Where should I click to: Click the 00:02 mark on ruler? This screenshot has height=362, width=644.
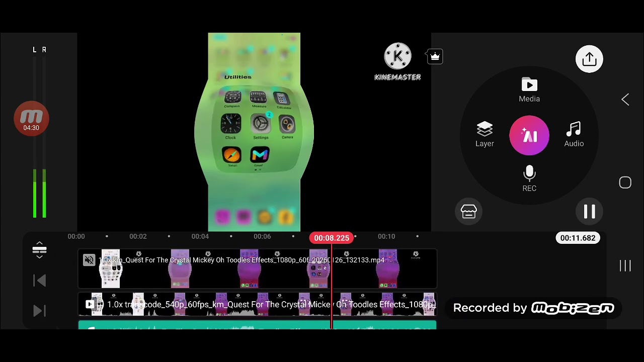(x=138, y=236)
